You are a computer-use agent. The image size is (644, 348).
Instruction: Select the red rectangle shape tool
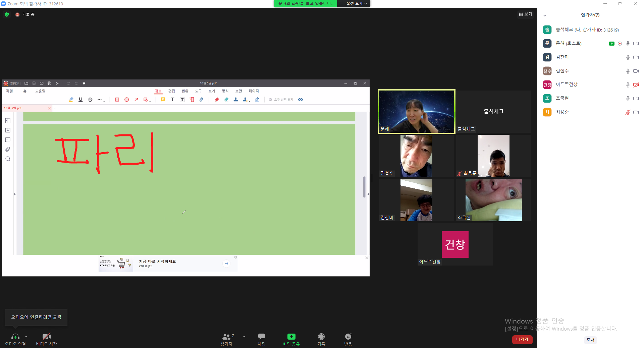[117, 100]
